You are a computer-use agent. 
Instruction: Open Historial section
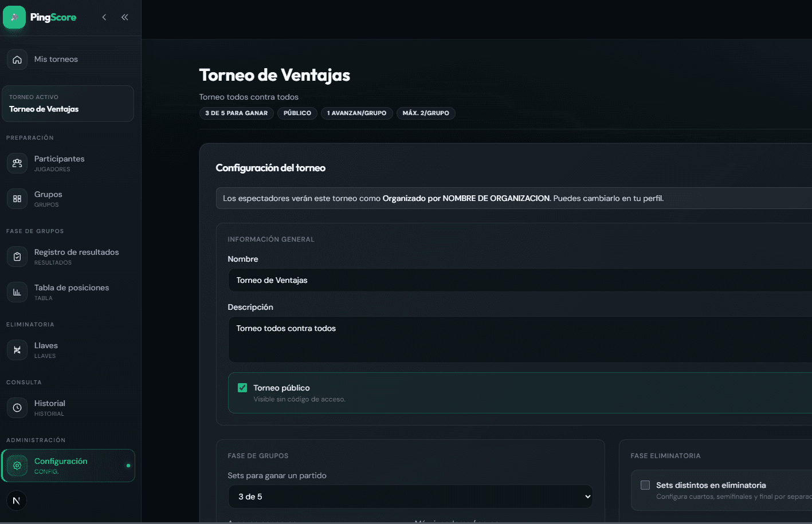68,408
